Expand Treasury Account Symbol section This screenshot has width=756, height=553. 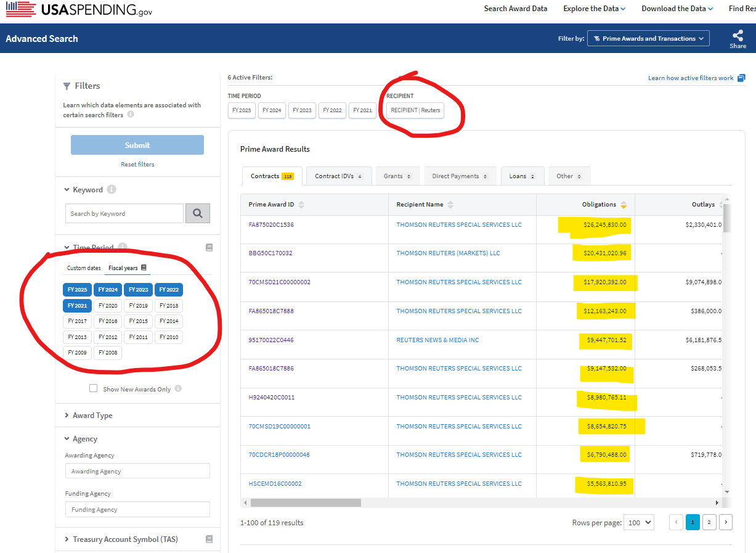[x=67, y=539]
